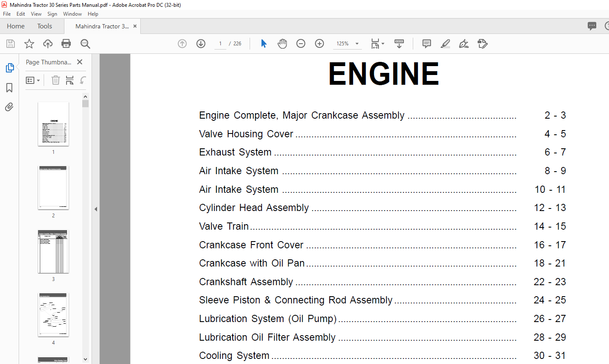
Task: Print the document using the printer icon
Action: pos(66,44)
